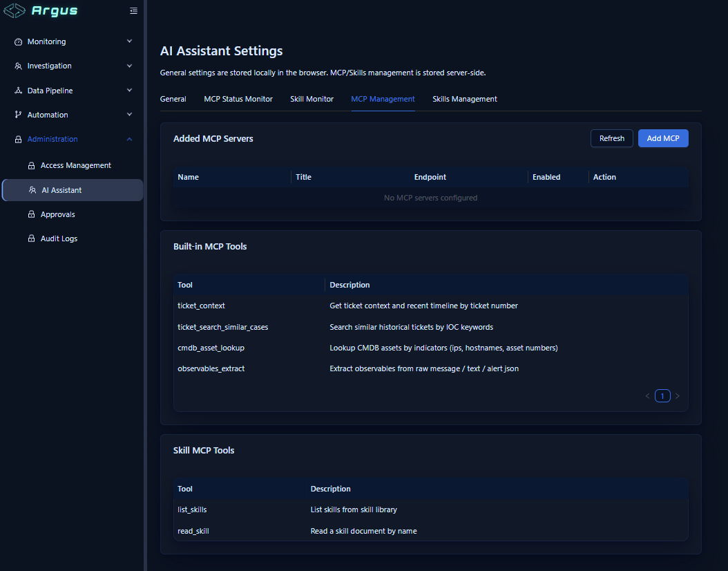
Task: Click the Audit Logs lock icon
Action: coord(32,238)
